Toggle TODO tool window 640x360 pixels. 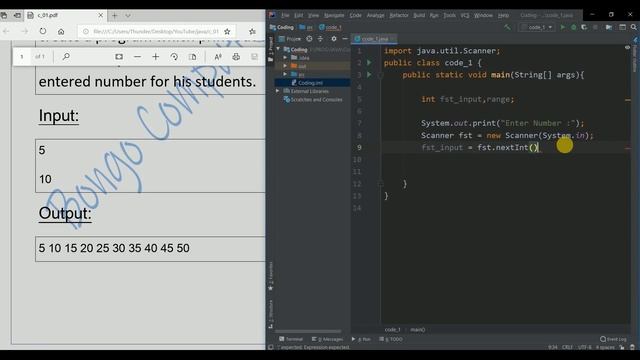(x=391, y=339)
